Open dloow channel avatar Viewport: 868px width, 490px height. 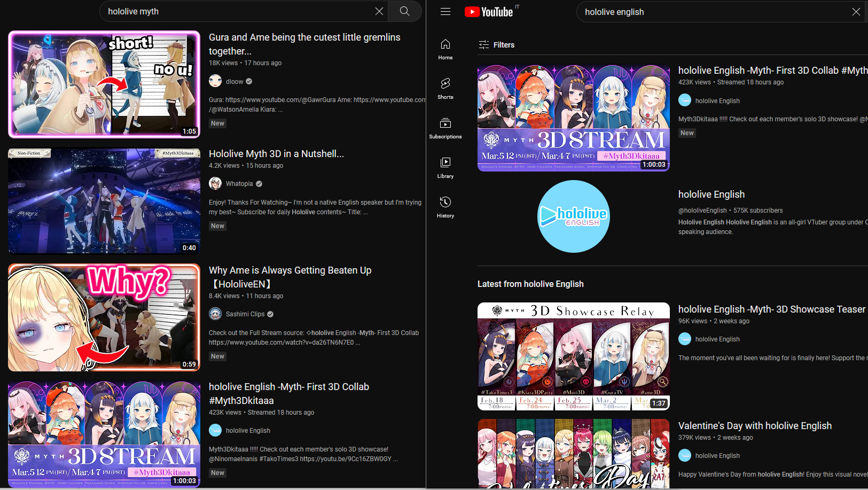(x=215, y=81)
